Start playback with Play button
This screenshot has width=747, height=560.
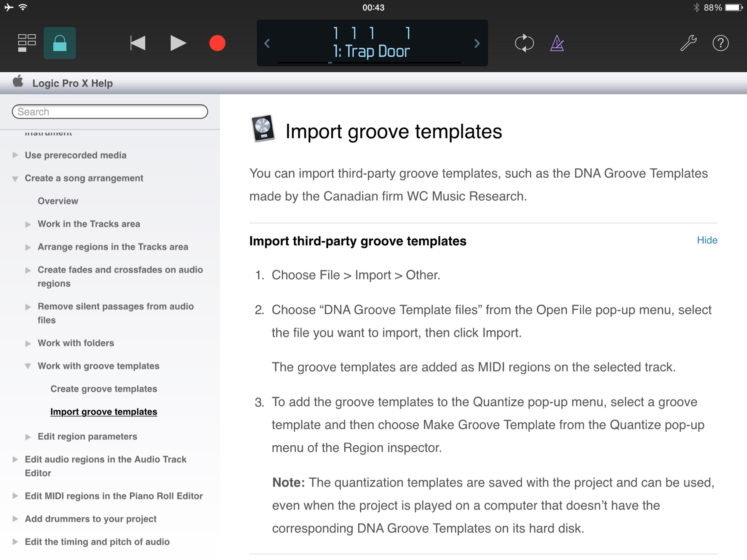coord(178,43)
